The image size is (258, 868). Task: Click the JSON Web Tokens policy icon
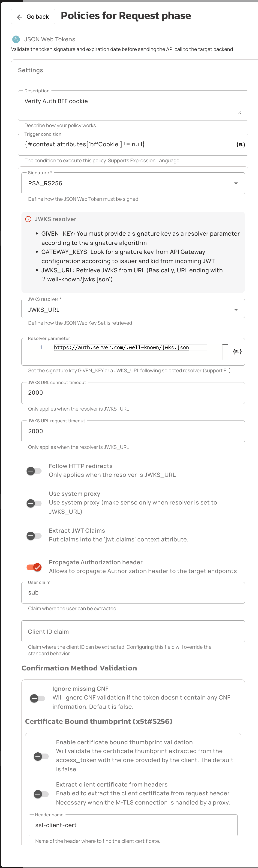tap(16, 39)
